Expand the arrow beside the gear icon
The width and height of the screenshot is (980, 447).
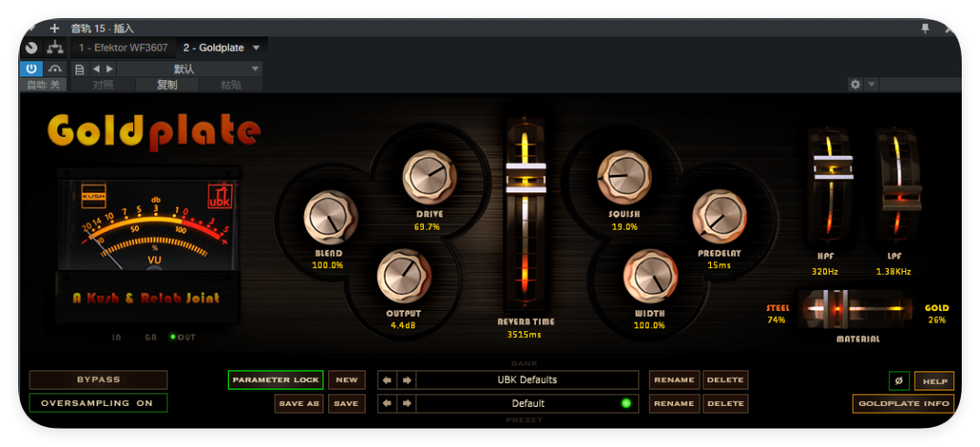pyautogui.click(x=871, y=84)
